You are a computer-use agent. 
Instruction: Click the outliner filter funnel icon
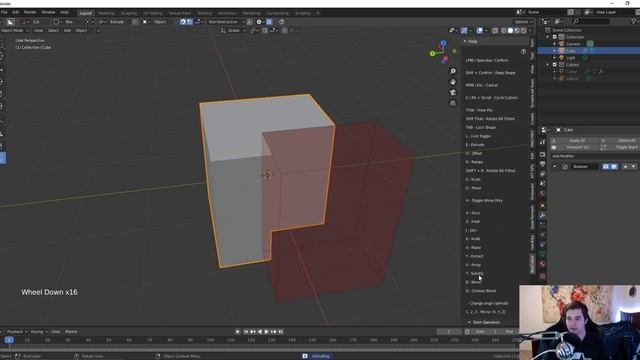point(634,21)
